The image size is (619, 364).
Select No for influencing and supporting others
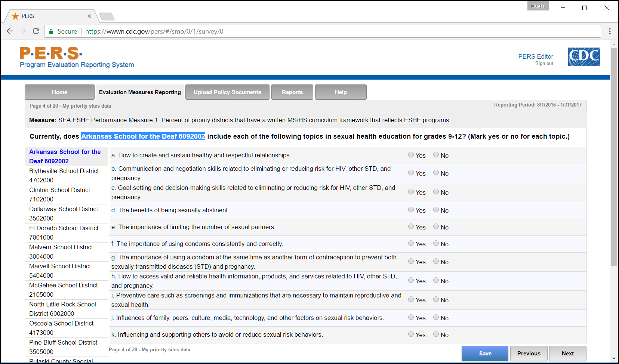click(436, 334)
